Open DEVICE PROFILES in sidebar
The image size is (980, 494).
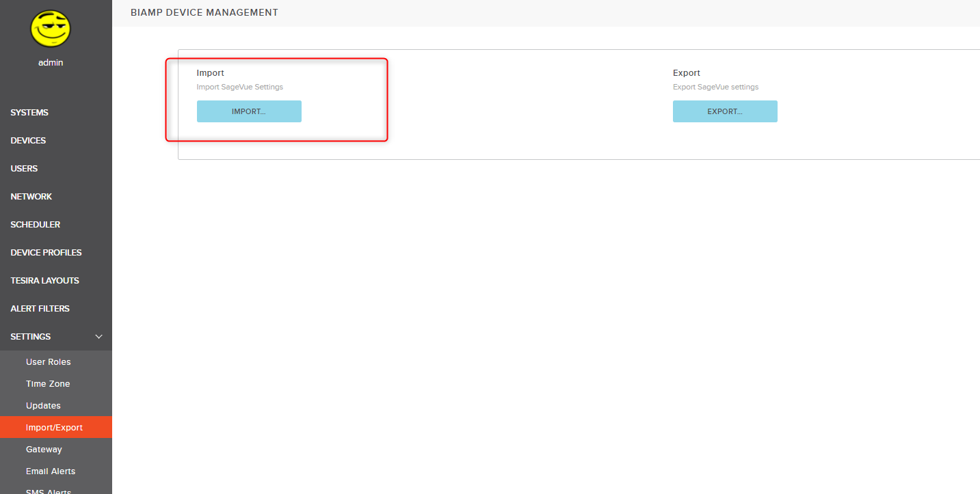pos(46,253)
